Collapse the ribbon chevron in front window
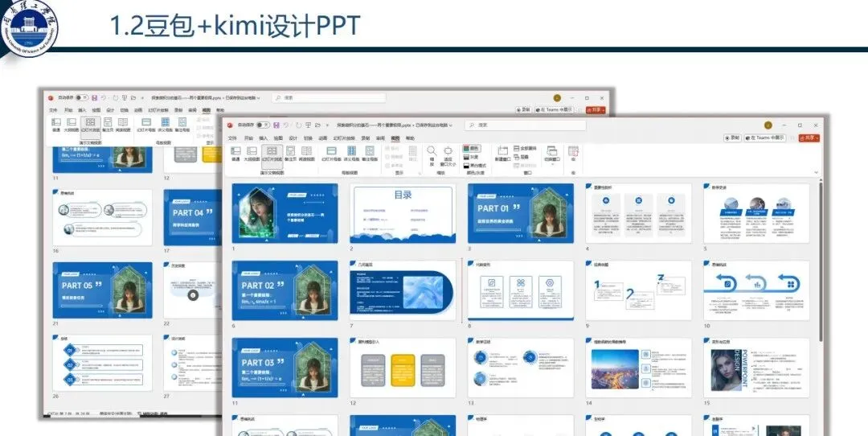This screenshot has width=868, height=436. tap(817, 173)
